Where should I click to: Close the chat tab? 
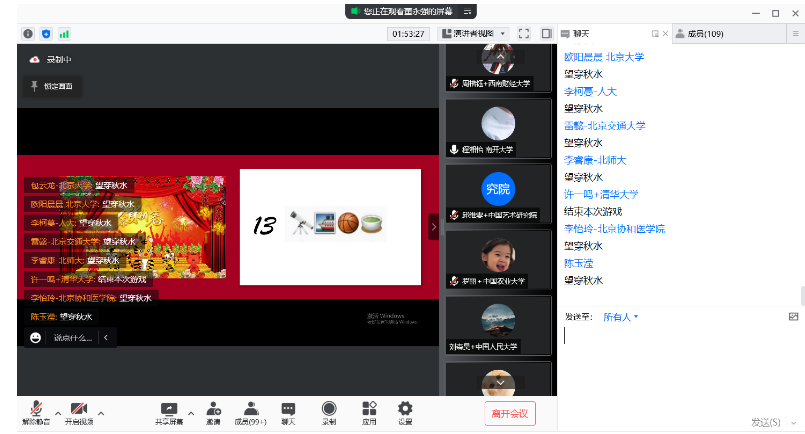pyautogui.click(x=665, y=33)
